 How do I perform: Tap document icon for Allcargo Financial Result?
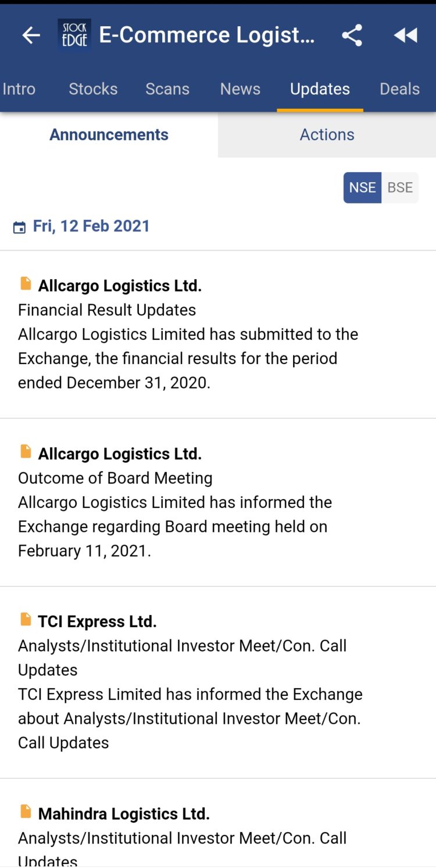[x=26, y=284]
